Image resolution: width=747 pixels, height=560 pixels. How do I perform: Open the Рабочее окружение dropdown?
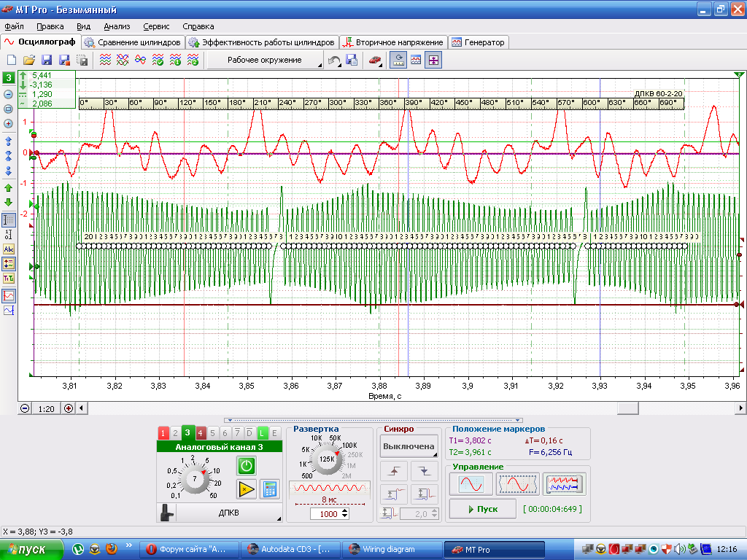click(x=266, y=60)
